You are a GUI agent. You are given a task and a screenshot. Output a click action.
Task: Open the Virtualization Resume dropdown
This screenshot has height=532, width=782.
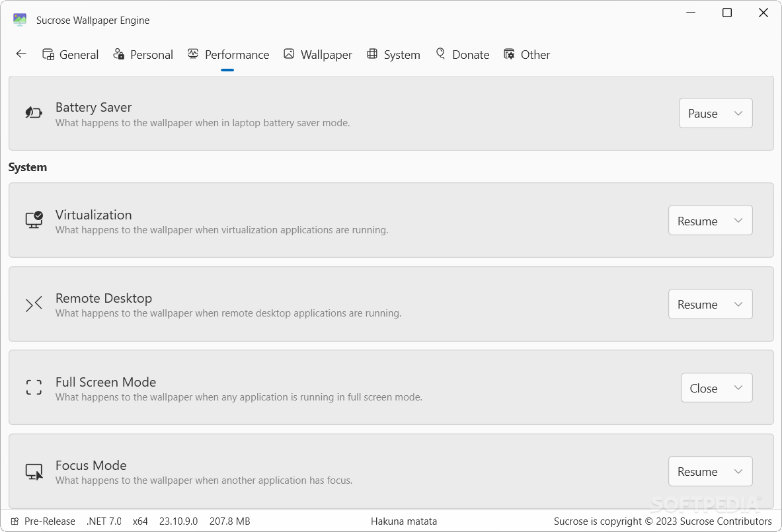click(x=710, y=220)
